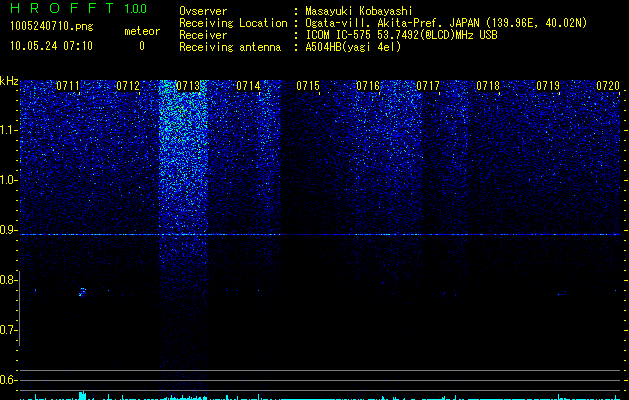
Task: Click the 0717 time marker
Action: 428,86
